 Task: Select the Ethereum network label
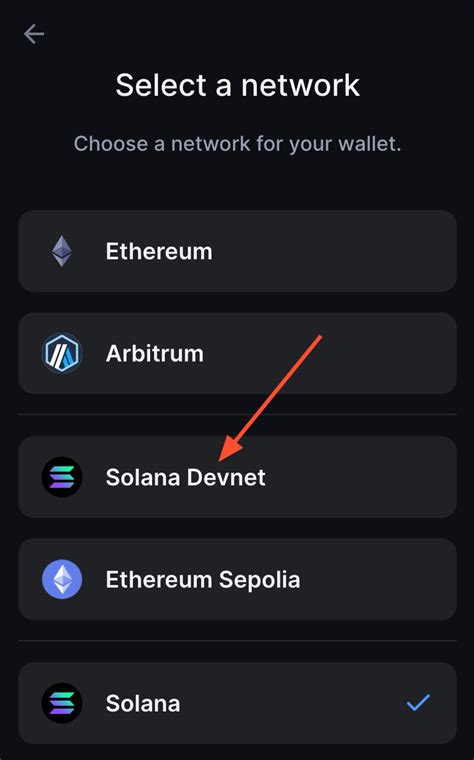point(159,252)
